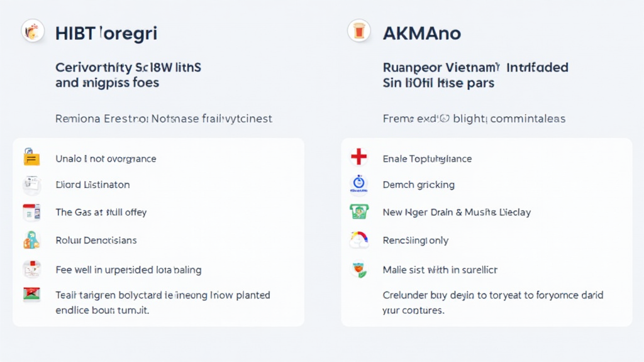
Task: Click the blue timer icon beside Demch gricking
Action: (x=358, y=185)
